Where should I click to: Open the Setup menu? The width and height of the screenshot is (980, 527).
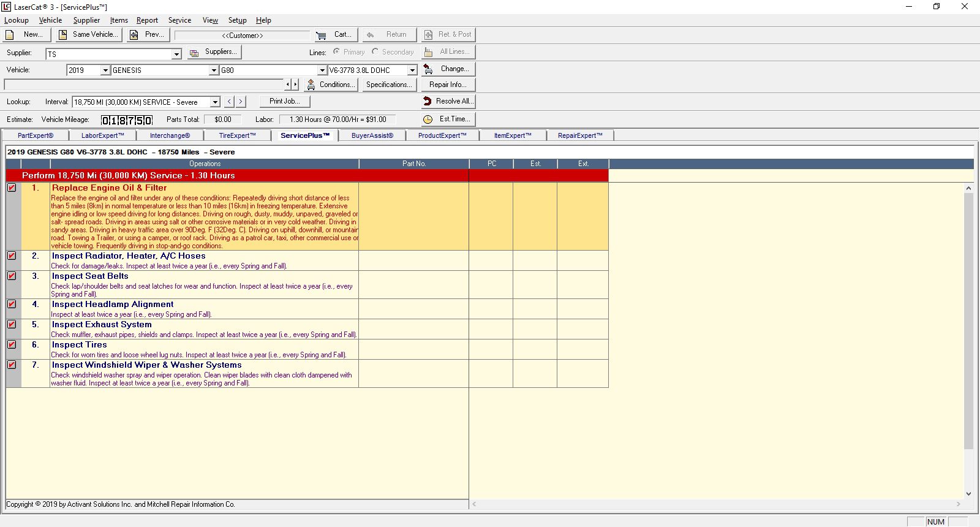237,20
